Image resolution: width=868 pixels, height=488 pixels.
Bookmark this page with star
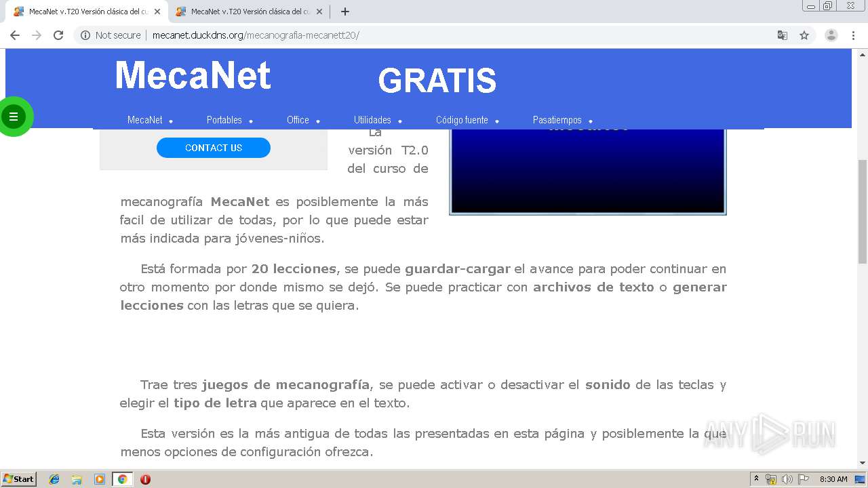pos(804,35)
